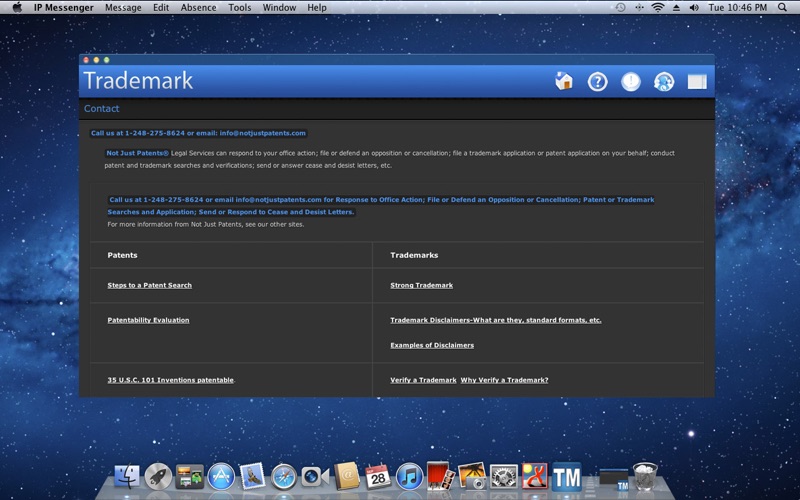Viewport: 800px width, 500px height.
Task: Click the Wi-Fi status icon
Action: click(658, 8)
